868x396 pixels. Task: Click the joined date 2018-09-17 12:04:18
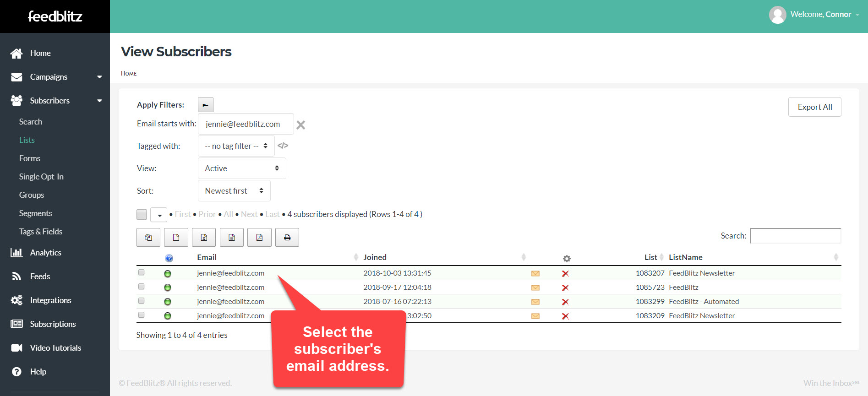point(398,288)
